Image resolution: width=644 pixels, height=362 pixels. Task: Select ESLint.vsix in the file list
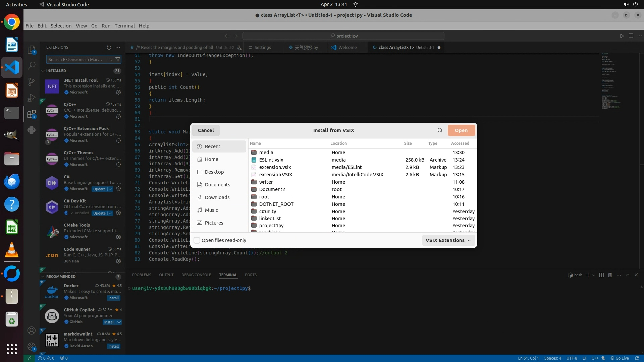pyautogui.click(x=271, y=160)
